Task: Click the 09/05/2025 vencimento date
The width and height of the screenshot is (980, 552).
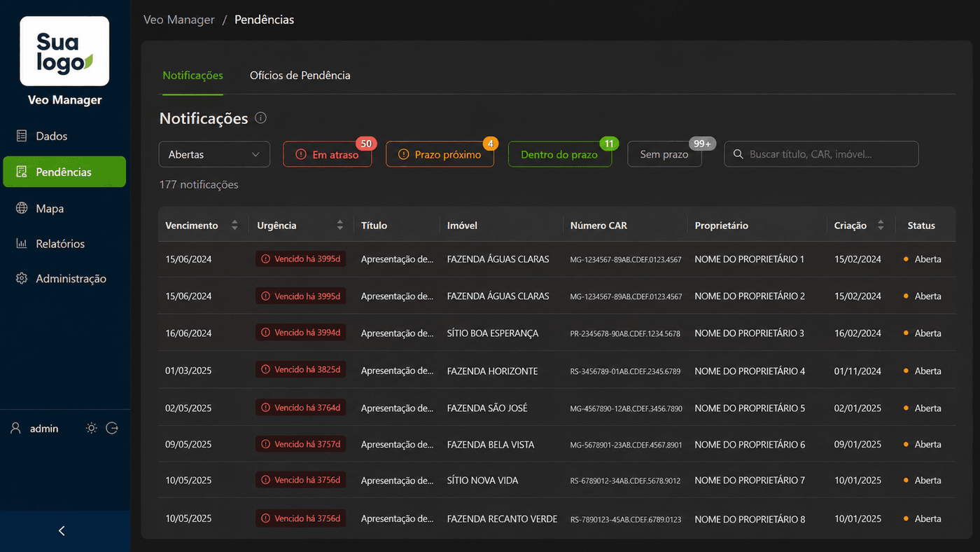Action: (188, 445)
